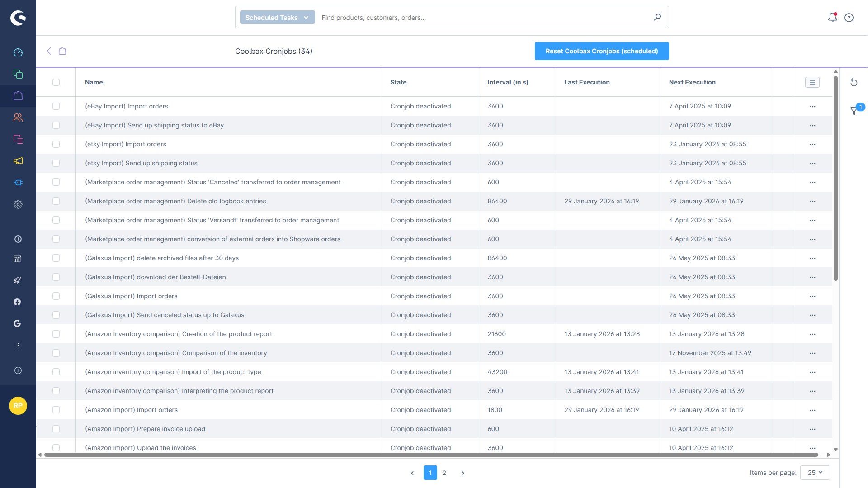868x488 pixels.
Task: Click the rocket icon in sidebar
Action: 18,280
